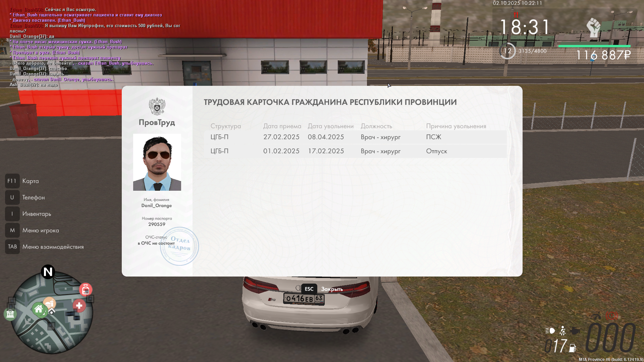Screen dimensions: 644x362
Task: Click the fuel pump icon
Action: tap(573, 348)
